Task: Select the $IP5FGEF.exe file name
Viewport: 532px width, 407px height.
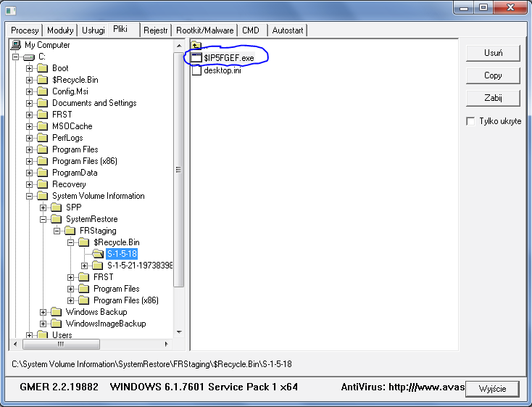Action: [229, 58]
